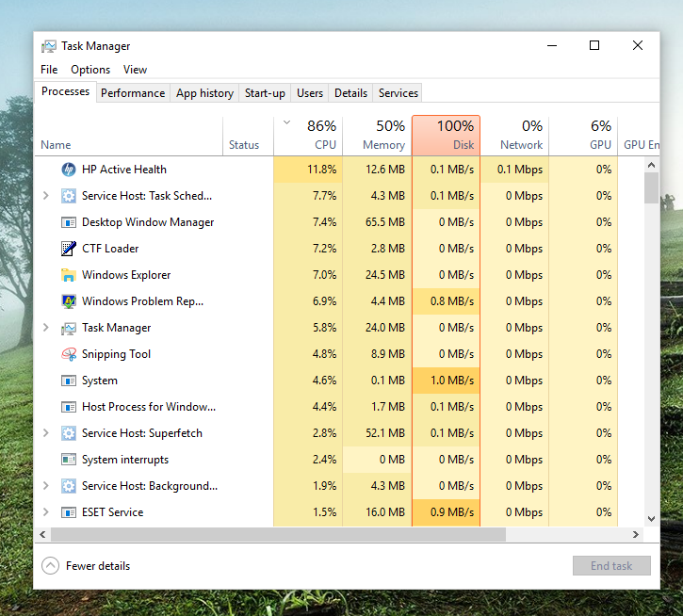The width and height of the screenshot is (683, 616).
Task: Sort by the 100% Disk column header
Action: (446, 136)
